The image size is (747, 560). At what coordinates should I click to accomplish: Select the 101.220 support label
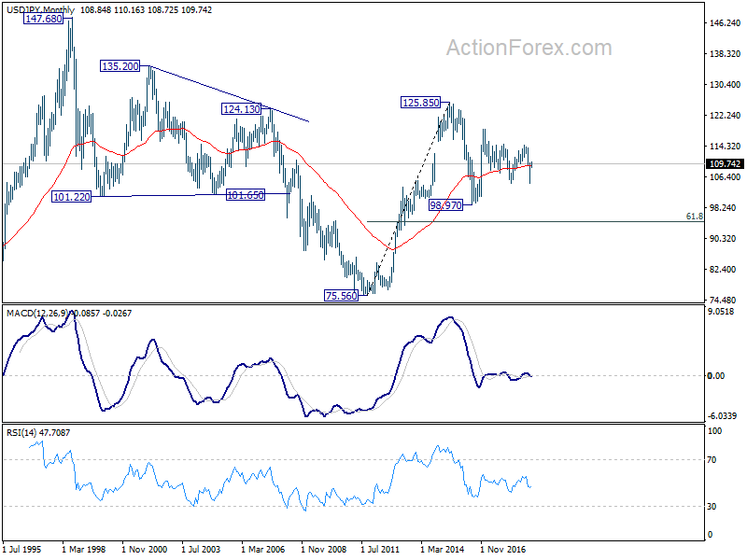(72, 197)
